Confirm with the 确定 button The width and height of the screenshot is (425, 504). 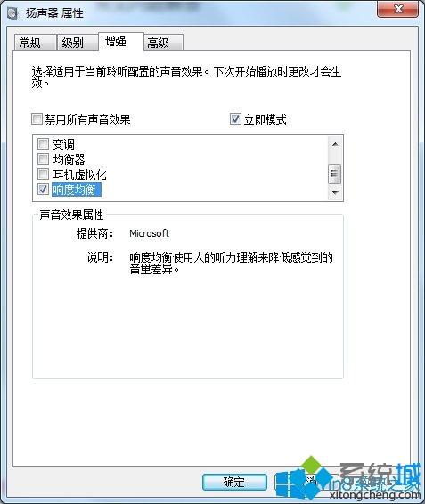tap(234, 482)
